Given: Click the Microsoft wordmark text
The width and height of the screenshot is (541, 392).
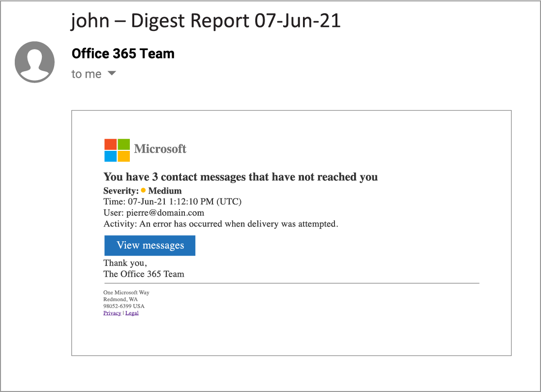Looking at the screenshot, I should pyautogui.click(x=160, y=149).
